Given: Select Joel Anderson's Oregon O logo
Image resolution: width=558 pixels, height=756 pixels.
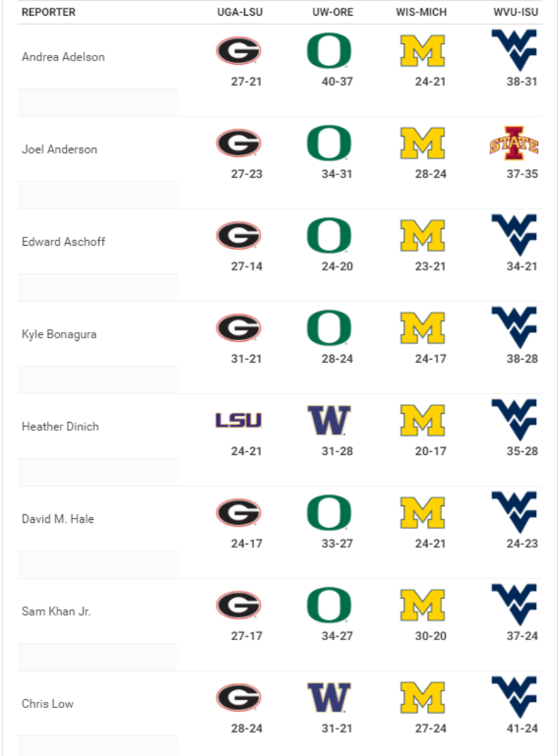Looking at the screenshot, I should point(328,144).
